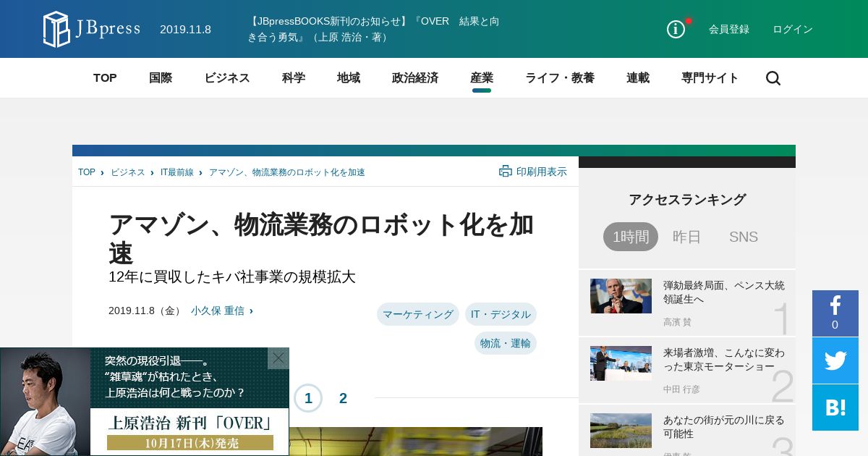Screen dimensions: 868x456
Task: Click author name 中田 行彦
Action: tap(681, 389)
